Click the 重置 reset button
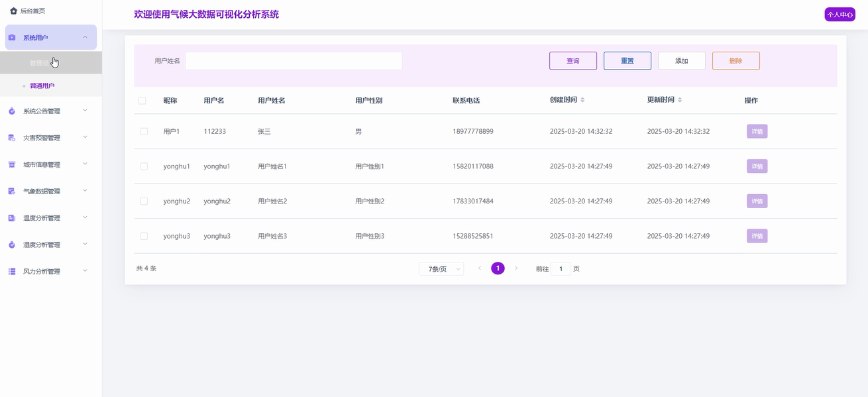 click(627, 61)
